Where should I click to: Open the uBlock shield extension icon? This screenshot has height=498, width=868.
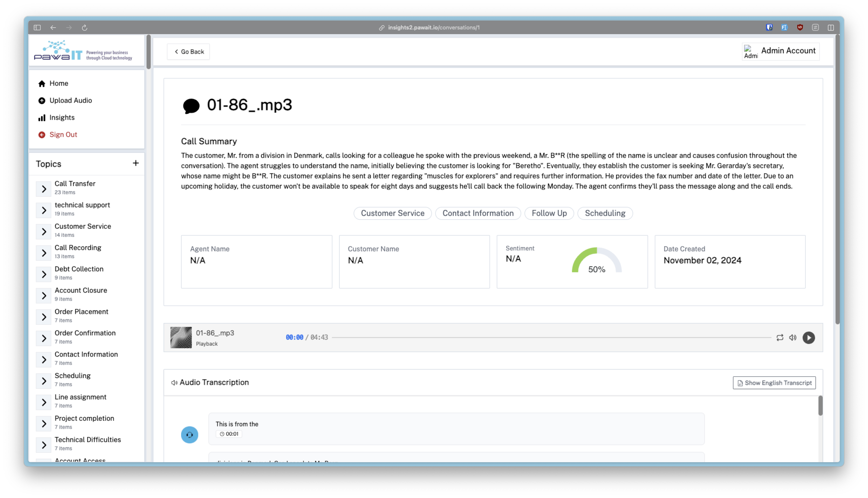800,27
